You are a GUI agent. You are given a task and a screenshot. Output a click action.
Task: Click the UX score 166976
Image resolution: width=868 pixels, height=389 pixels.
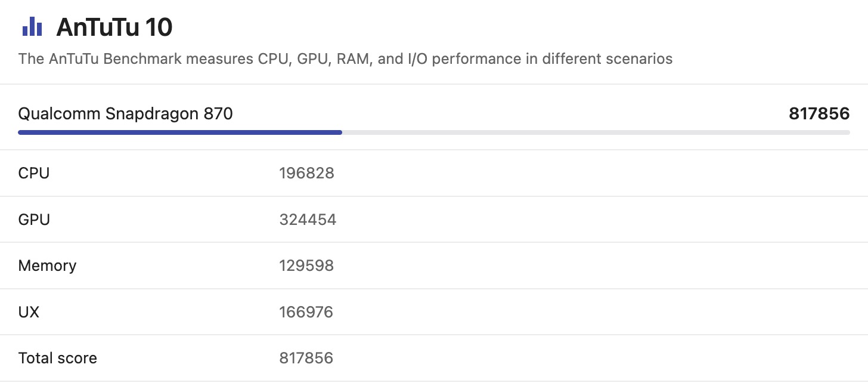(306, 312)
